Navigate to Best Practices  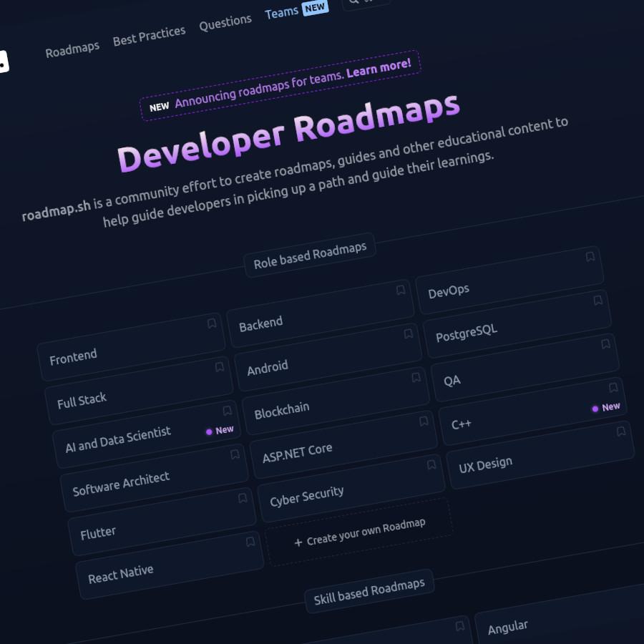click(x=149, y=31)
